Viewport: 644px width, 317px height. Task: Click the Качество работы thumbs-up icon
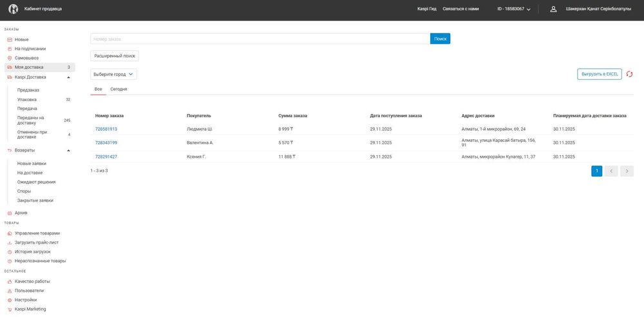pos(10,282)
